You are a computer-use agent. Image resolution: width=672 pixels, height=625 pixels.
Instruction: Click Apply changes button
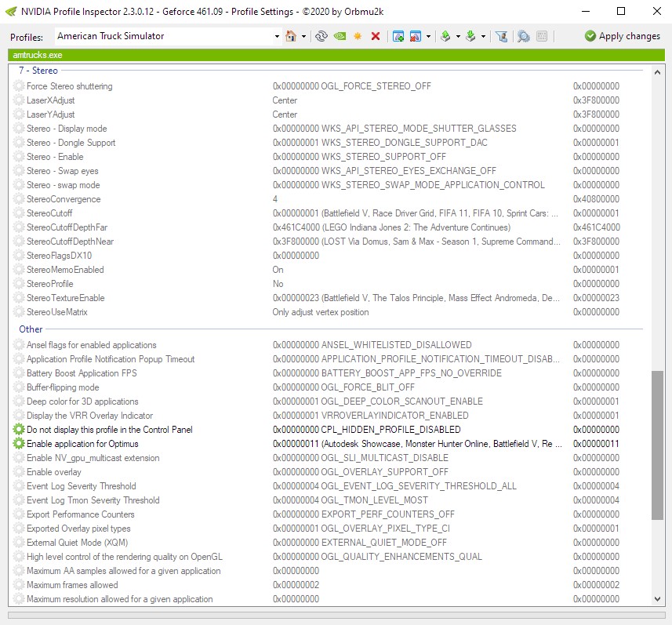(623, 36)
